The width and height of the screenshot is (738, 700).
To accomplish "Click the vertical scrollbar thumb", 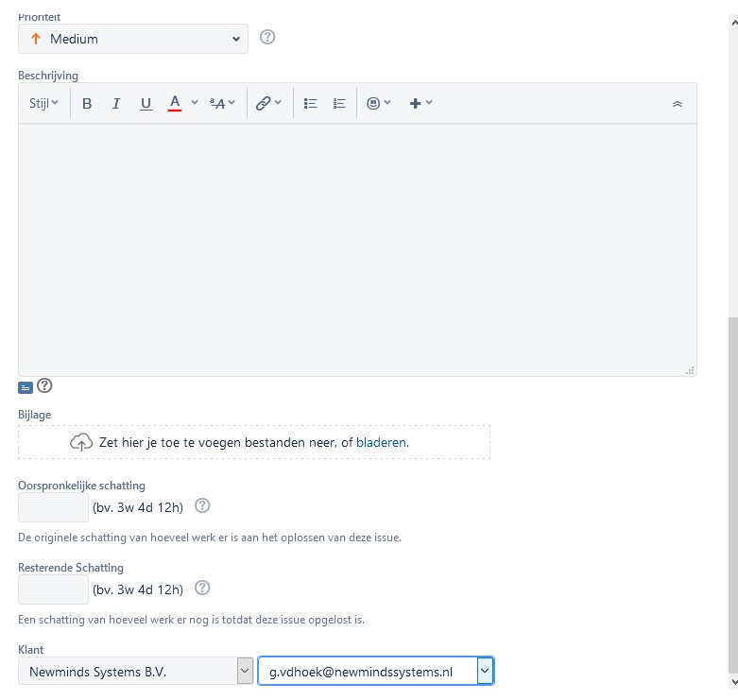I will pos(733,496).
